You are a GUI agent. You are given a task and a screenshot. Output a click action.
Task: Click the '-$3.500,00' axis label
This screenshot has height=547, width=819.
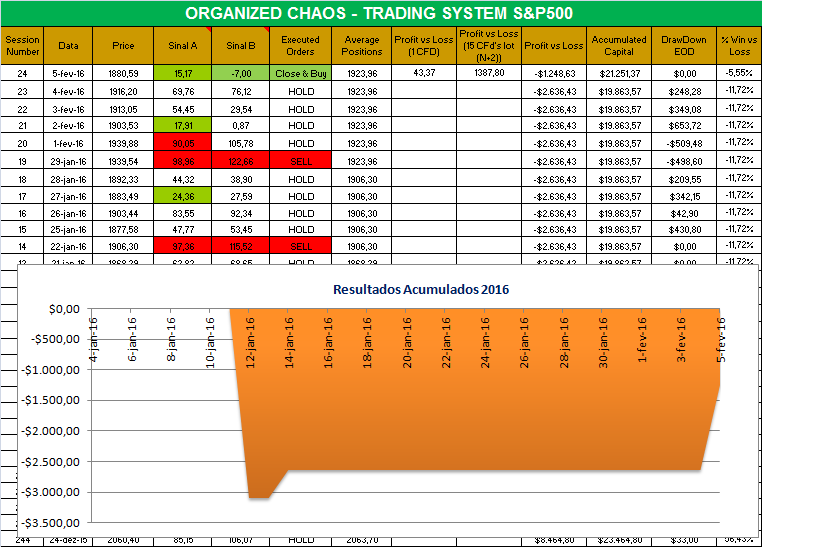pos(51,523)
